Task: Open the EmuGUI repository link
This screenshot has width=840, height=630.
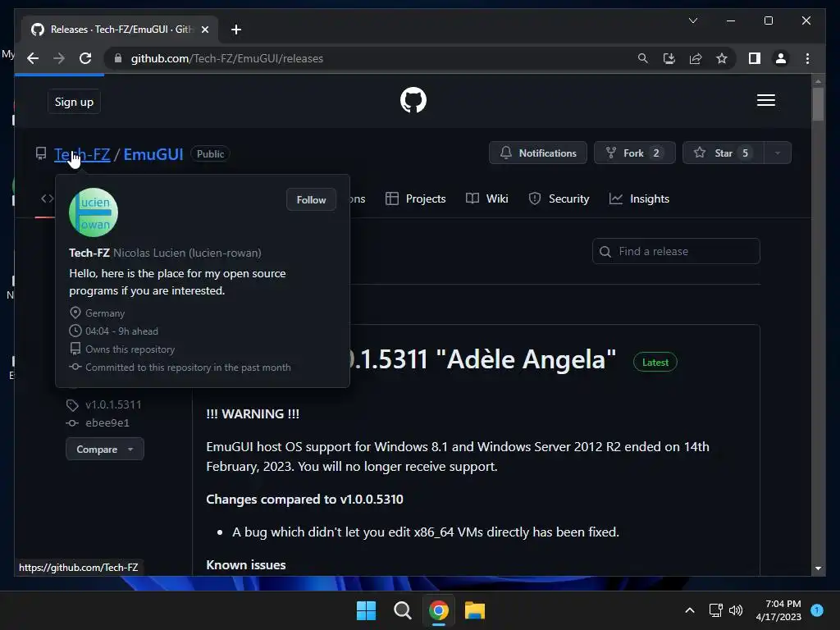Action: tap(153, 154)
